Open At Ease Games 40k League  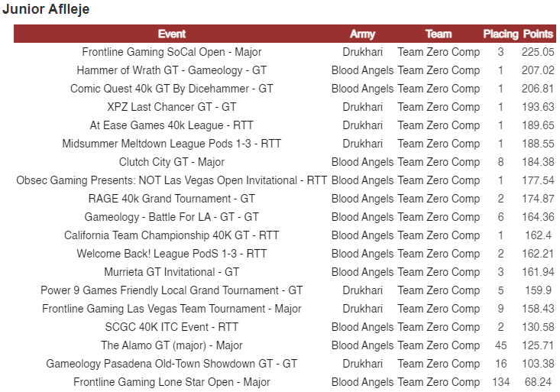172,125
